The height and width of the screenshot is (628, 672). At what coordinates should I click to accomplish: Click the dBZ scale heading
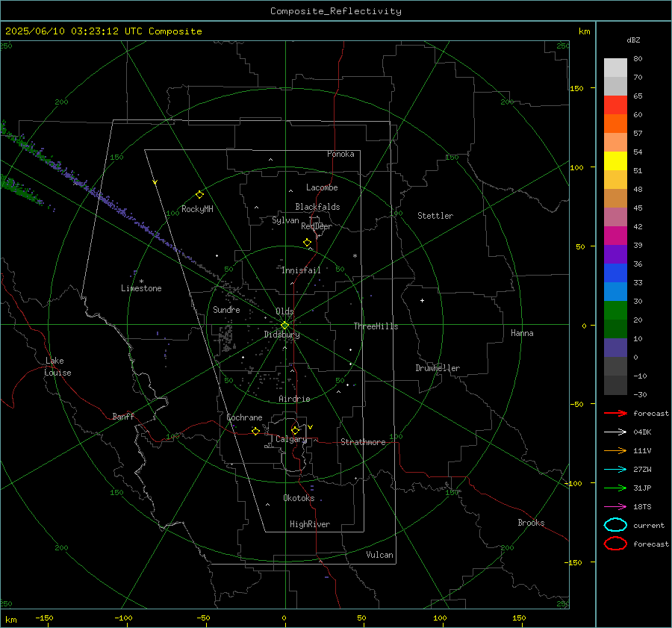[633, 40]
